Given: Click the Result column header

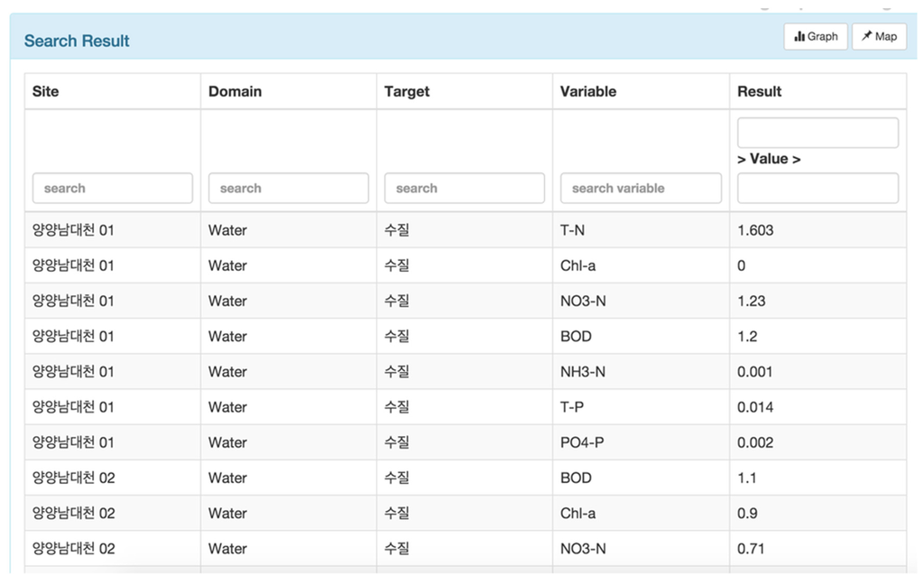Looking at the screenshot, I should click(x=759, y=91).
